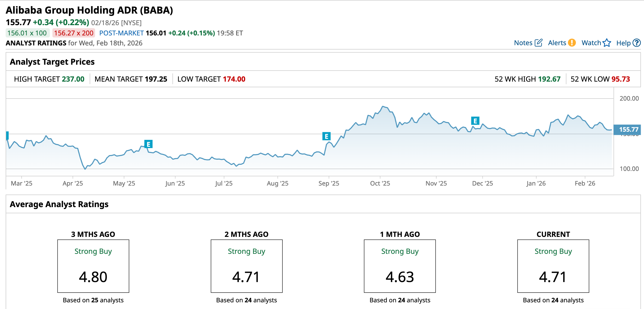
Task: Click the orange Alerts exclamation icon
Action: (x=572, y=43)
